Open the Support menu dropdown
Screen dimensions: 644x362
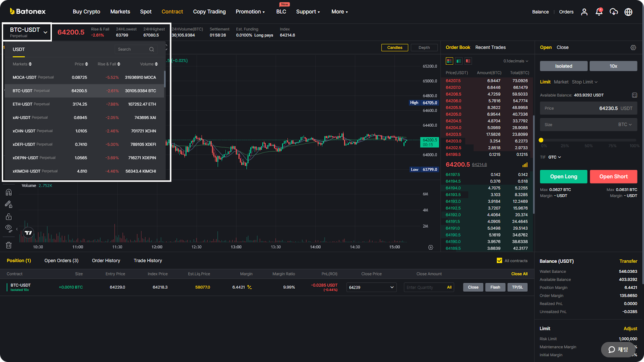point(308,12)
